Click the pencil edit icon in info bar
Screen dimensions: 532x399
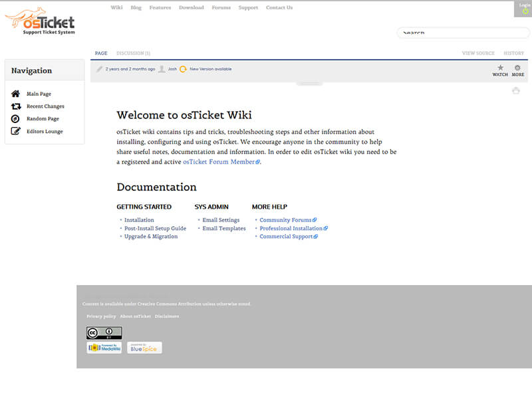tap(99, 69)
